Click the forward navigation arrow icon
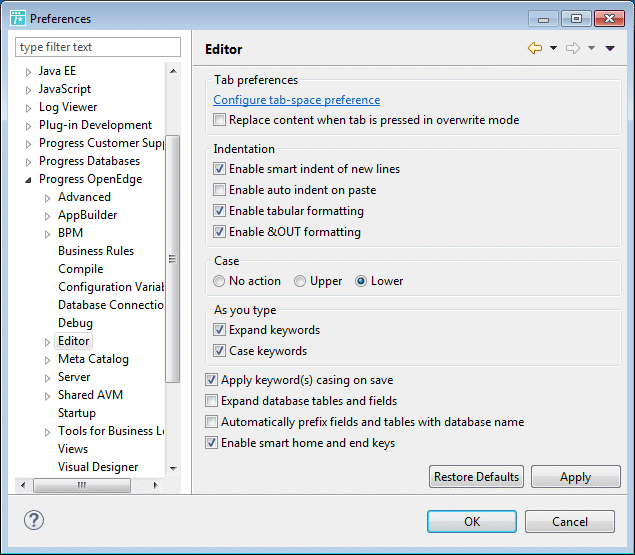The image size is (635, 555). 573,48
